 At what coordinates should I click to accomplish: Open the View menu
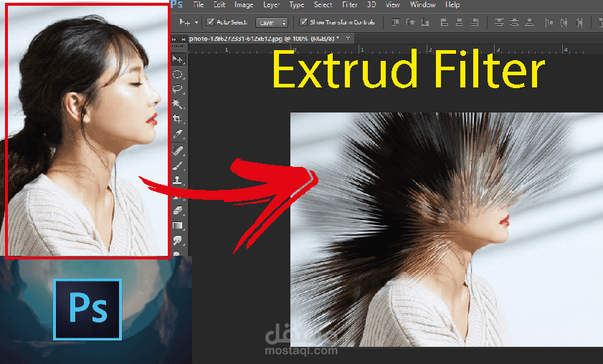point(393,4)
